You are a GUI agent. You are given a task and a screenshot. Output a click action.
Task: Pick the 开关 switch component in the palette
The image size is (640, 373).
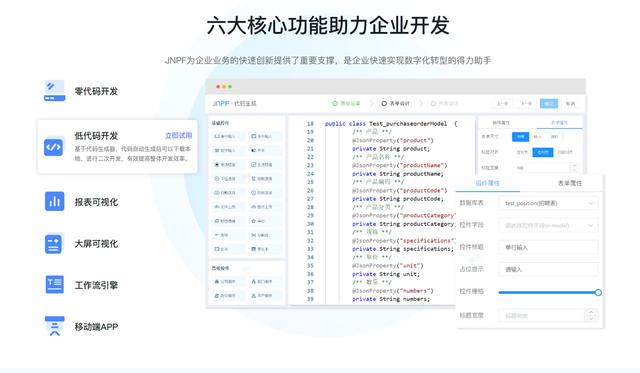click(x=265, y=151)
